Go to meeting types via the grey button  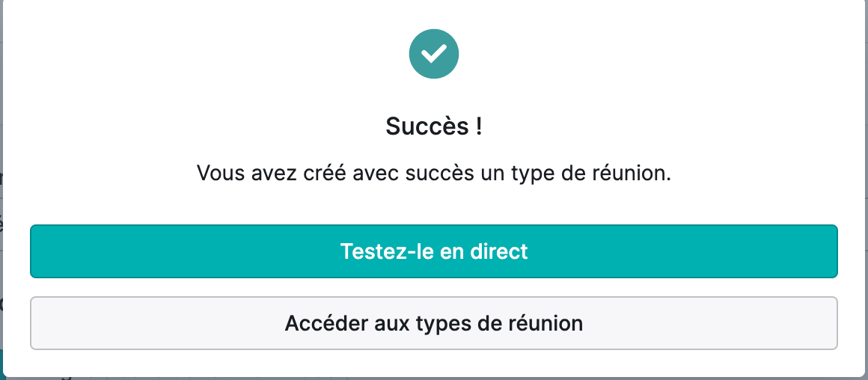(x=434, y=323)
